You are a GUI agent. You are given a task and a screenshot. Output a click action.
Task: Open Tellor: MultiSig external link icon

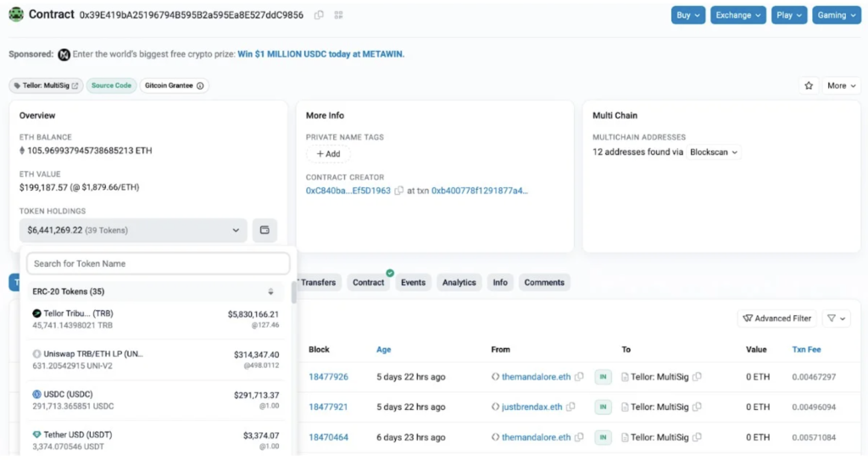point(75,86)
